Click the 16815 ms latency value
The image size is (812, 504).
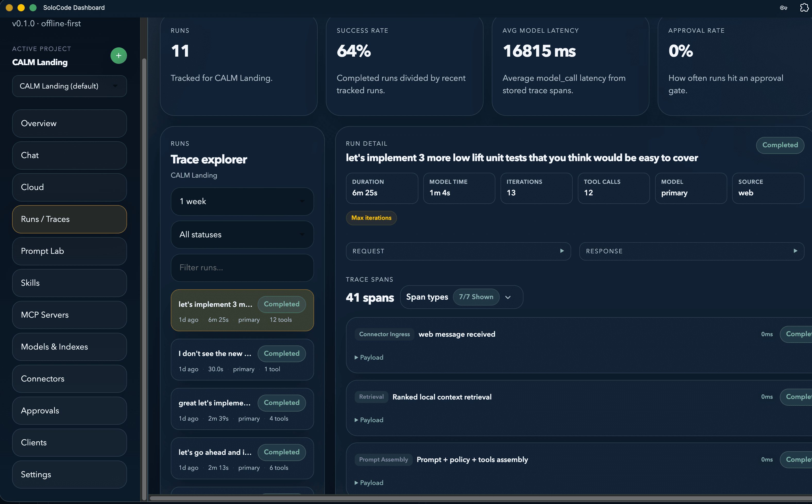(x=539, y=51)
